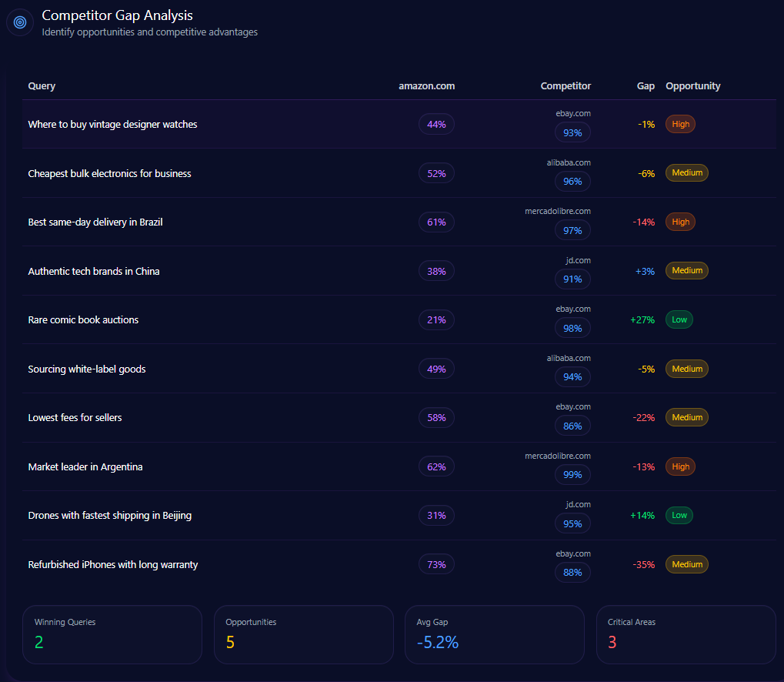Click the target icon beside Competitor Gap Analysis

[x=20, y=22]
